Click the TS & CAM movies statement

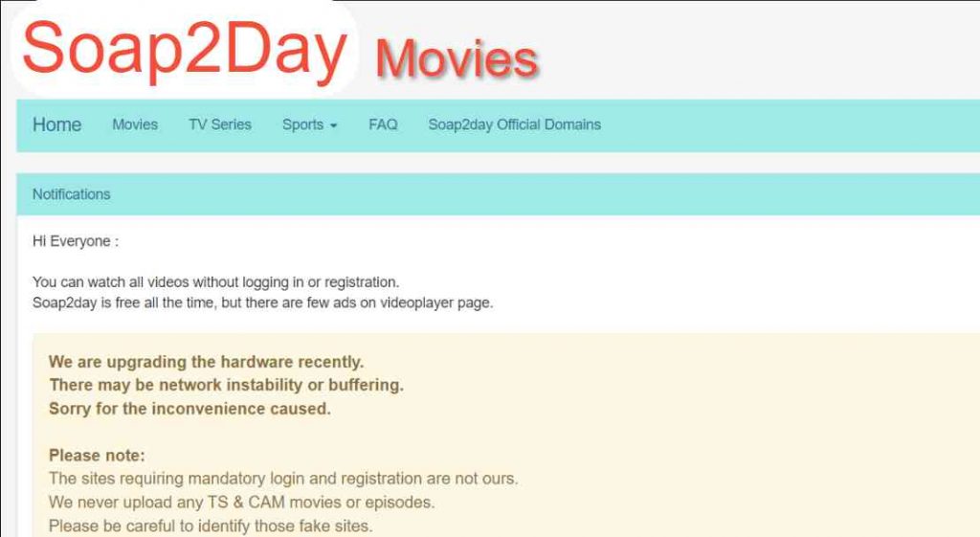click(x=240, y=502)
